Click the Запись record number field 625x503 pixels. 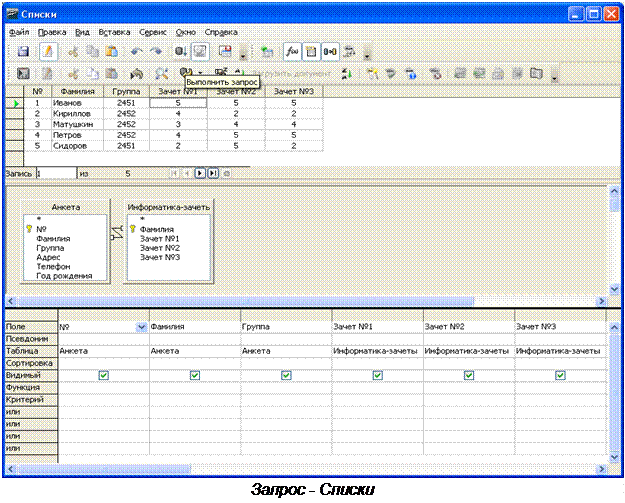tap(55, 173)
